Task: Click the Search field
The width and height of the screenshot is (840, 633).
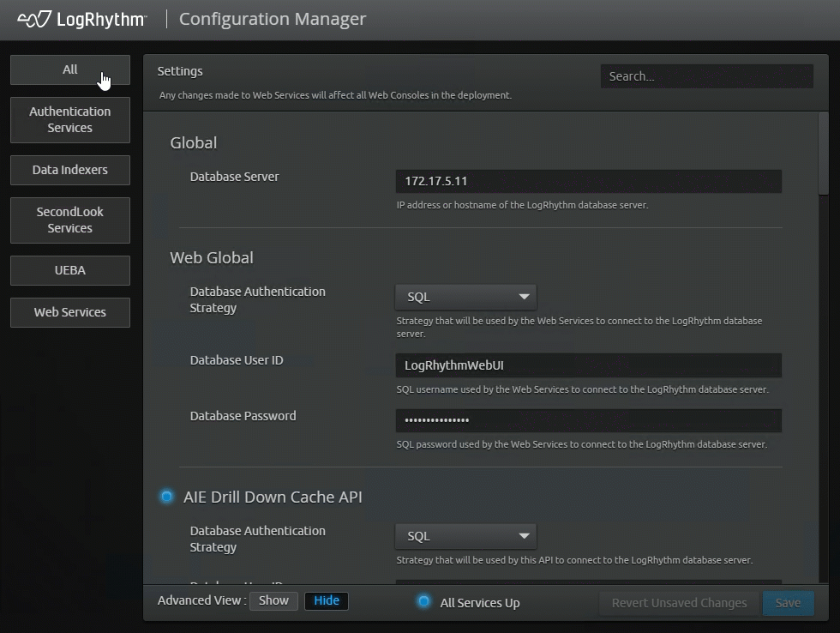Action: [705, 75]
